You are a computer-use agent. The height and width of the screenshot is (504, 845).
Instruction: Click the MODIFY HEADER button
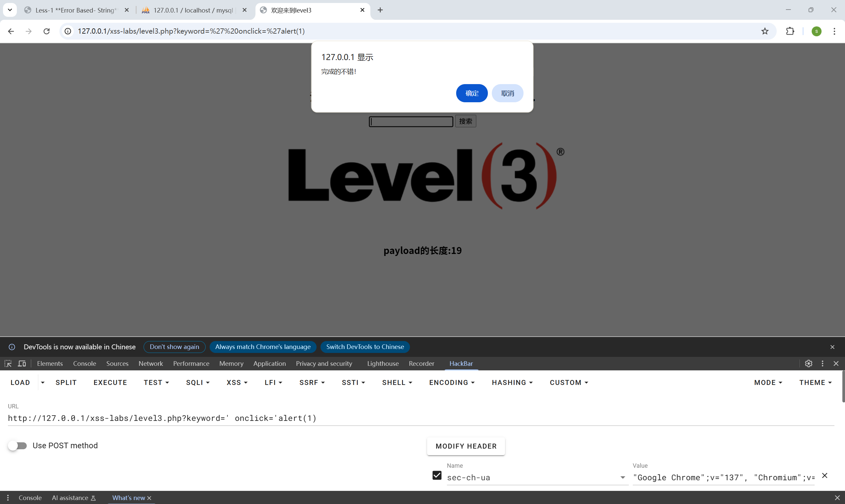click(x=465, y=446)
